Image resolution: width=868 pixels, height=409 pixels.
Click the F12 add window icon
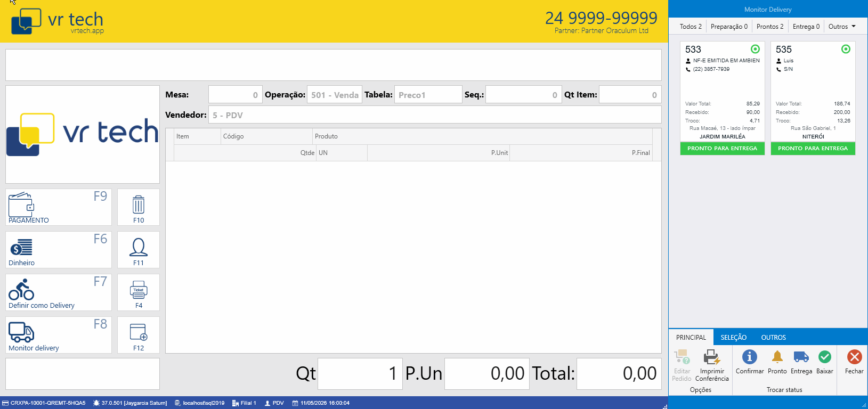[x=139, y=332]
